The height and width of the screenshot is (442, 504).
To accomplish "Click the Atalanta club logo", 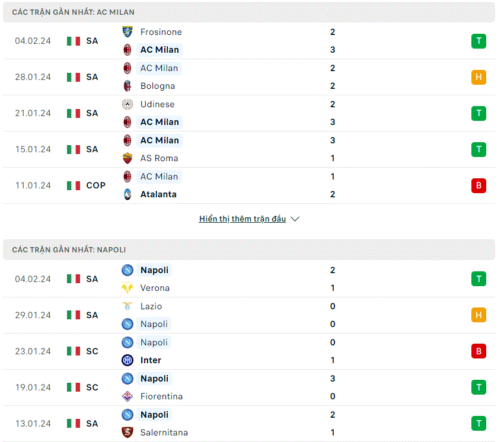I will point(127,194).
